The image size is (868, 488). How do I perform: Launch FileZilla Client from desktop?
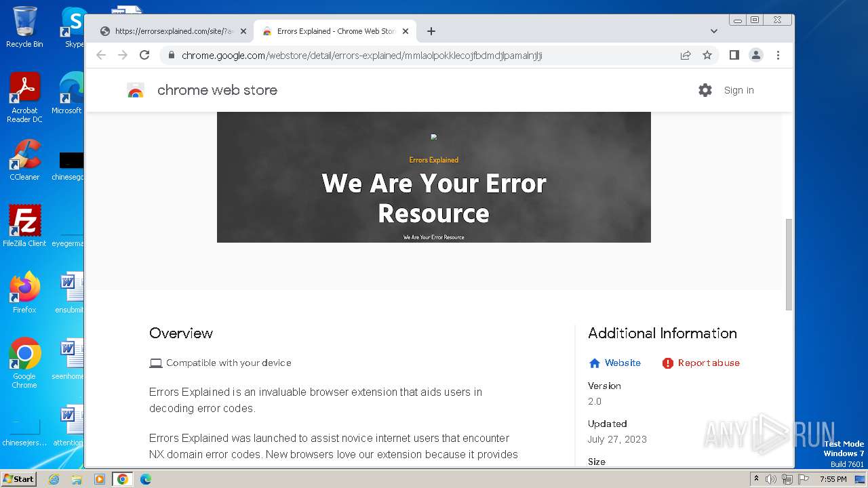24,226
